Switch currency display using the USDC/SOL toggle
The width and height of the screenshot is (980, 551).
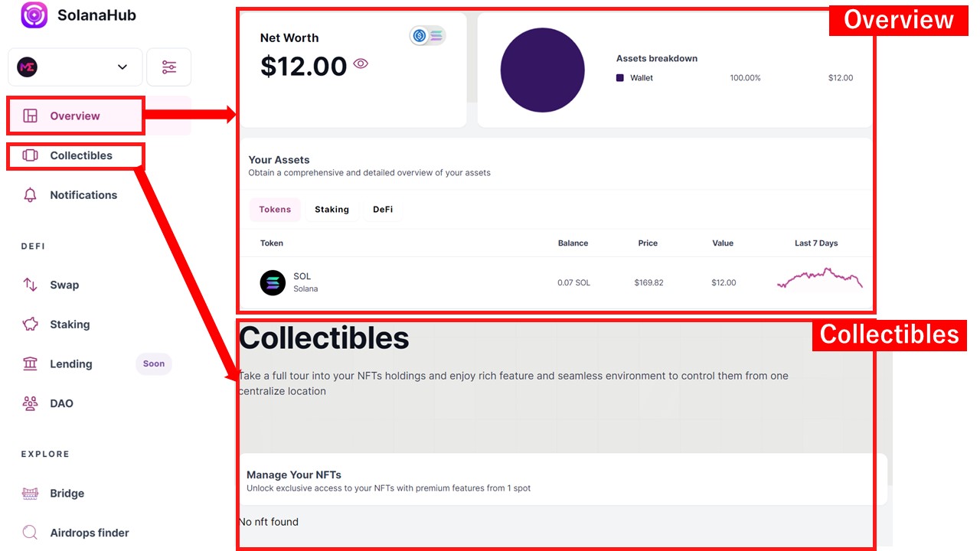pyautogui.click(x=427, y=34)
